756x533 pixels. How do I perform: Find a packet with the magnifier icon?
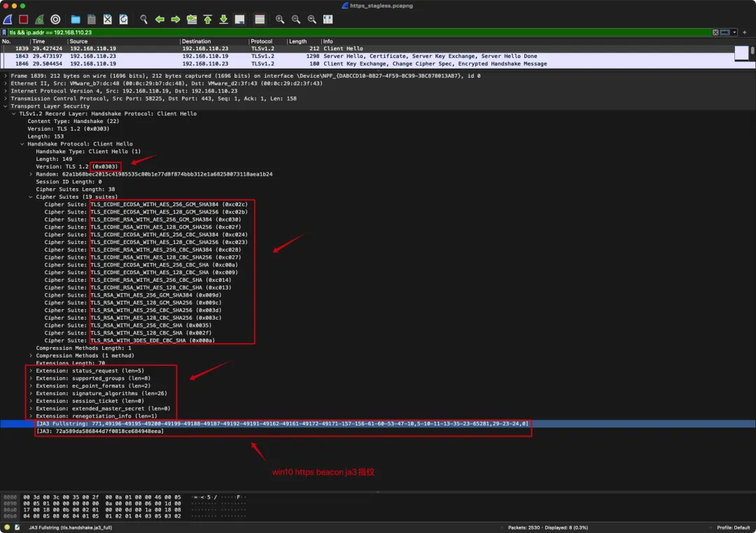pos(143,20)
